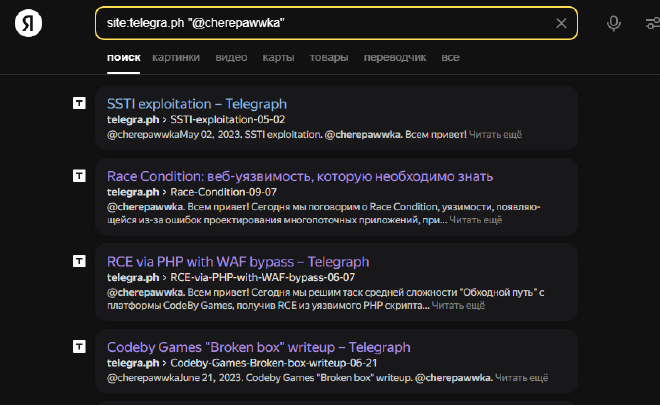Click the RCE-via-PHP-with-WAF-bypass-06-07 URL path
Image resolution: width=660 pixels, height=405 pixels.
pyautogui.click(x=262, y=277)
